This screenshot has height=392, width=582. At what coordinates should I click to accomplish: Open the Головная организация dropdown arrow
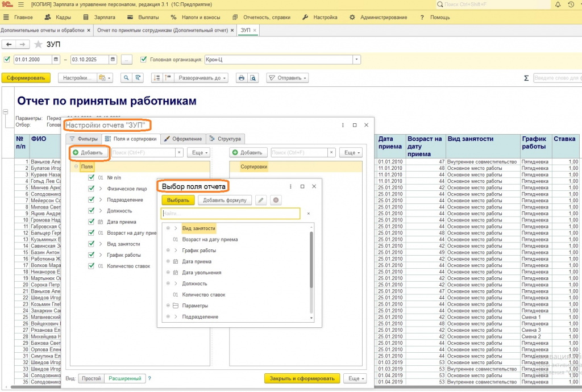pos(356,59)
